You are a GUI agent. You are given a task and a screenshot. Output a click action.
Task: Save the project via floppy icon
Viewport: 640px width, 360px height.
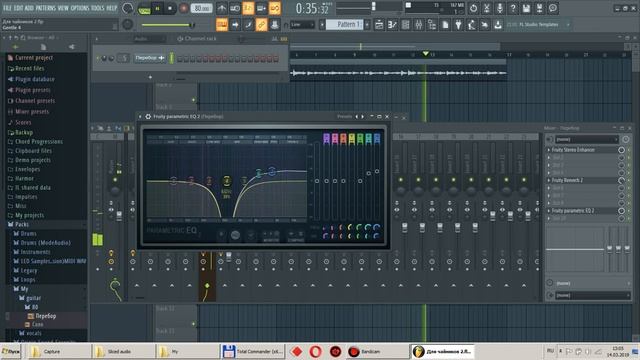pyautogui.click(x=527, y=8)
